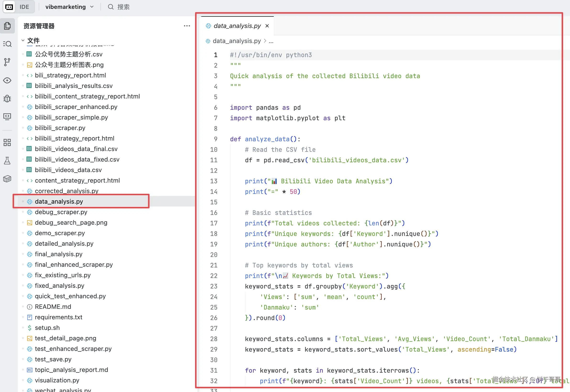Open the package box sidebar icon
This screenshot has height=392, width=570.
click(7, 179)
